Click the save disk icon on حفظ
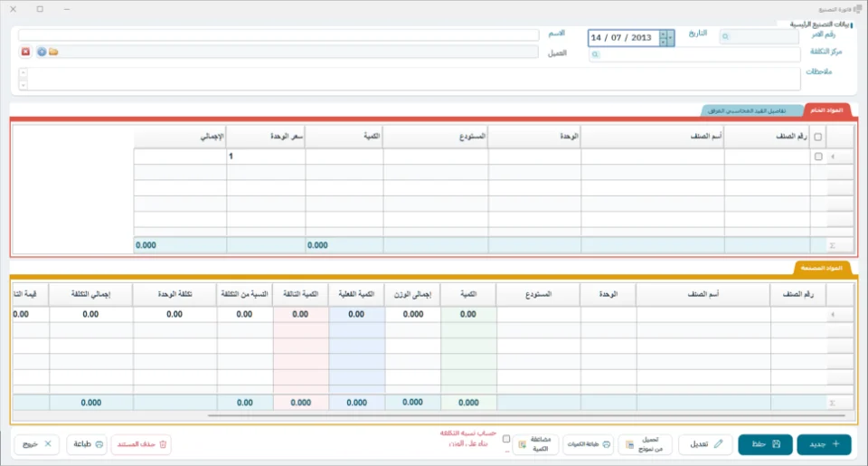 777,444
